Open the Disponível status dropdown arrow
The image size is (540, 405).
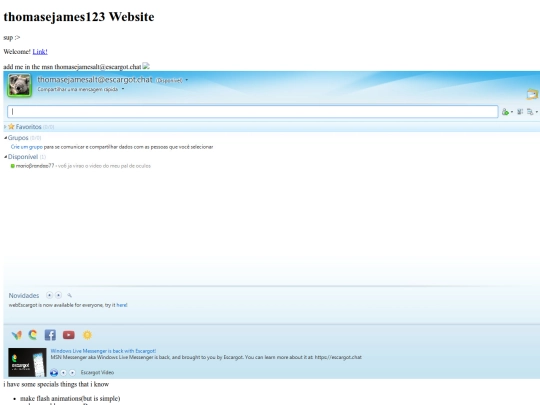pyautogui.click(x=187, y=80)
